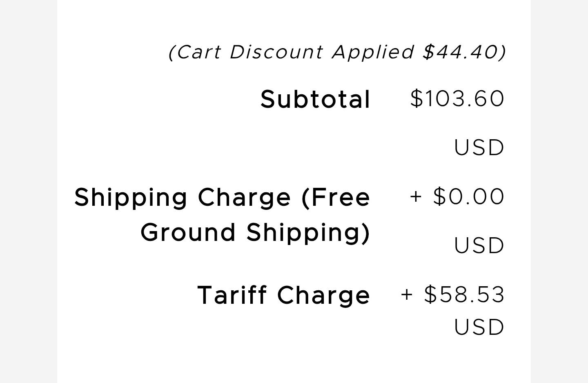
Task: Select the $103.60 subtotal amount
Action: [457, 99]
